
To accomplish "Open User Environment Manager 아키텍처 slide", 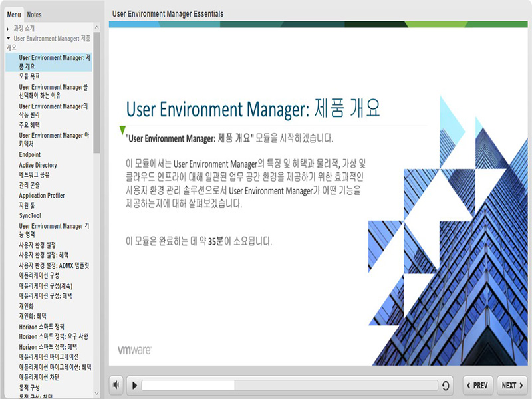I will pos(54,140).
